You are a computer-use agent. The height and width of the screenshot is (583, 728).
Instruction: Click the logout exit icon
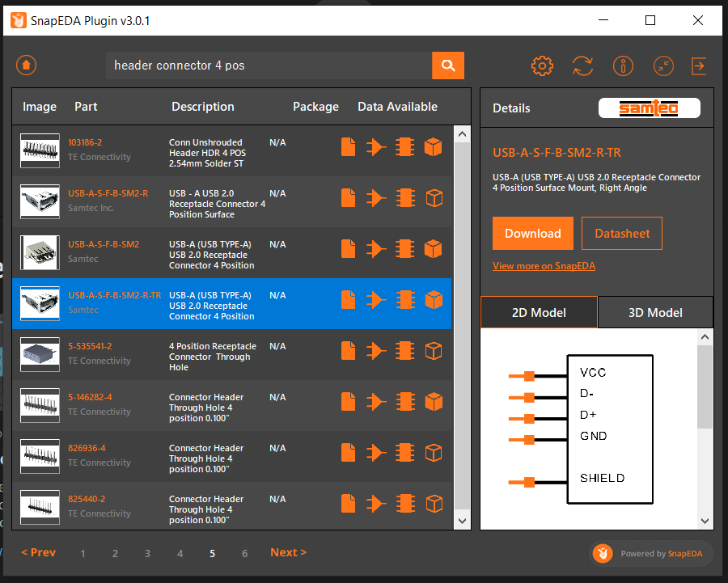(x=699, y=66)
